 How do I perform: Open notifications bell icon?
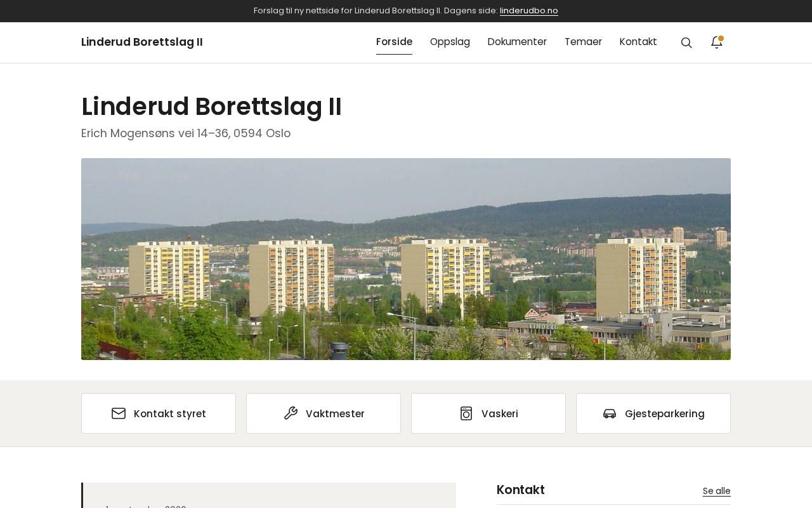[x=717, y=43]
